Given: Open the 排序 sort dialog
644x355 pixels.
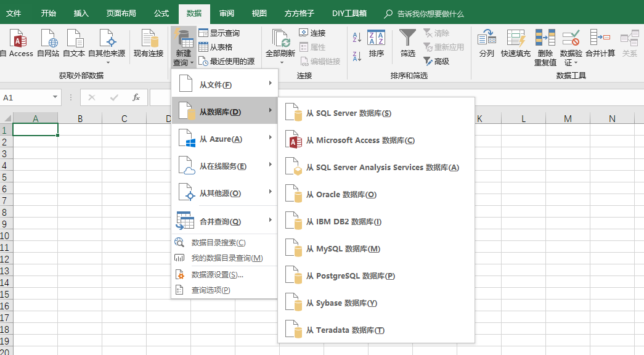Looking at the screenshot, I should click(376, 44).
